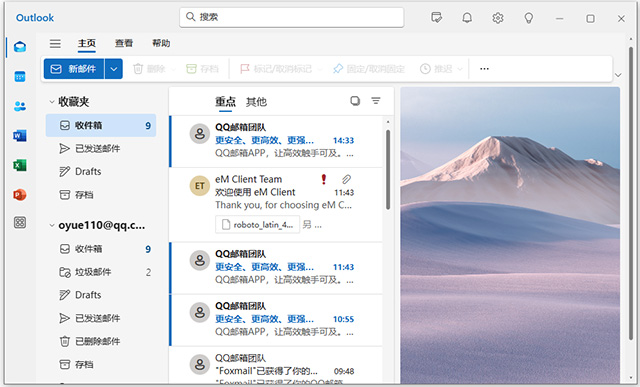The image size is (640, 387).
Task: Collapse the oyue110@qq.c... account tree
Action: (x=52, y=225)
